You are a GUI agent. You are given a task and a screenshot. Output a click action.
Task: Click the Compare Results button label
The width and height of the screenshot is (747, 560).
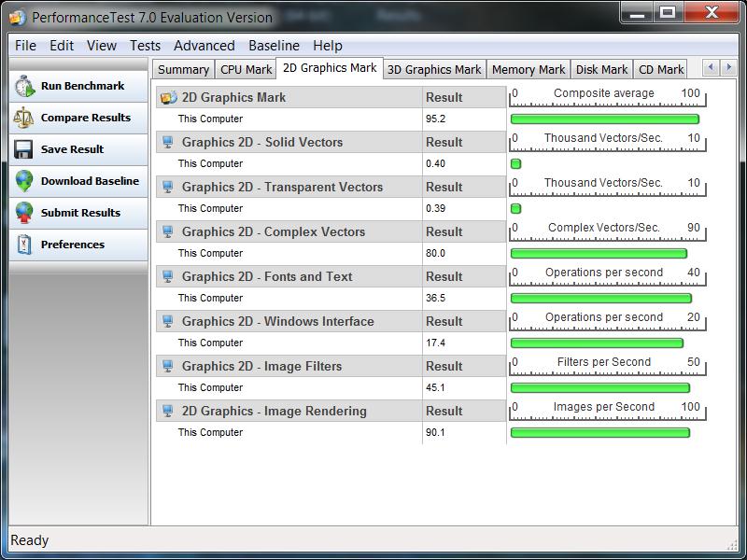(86, 118)
